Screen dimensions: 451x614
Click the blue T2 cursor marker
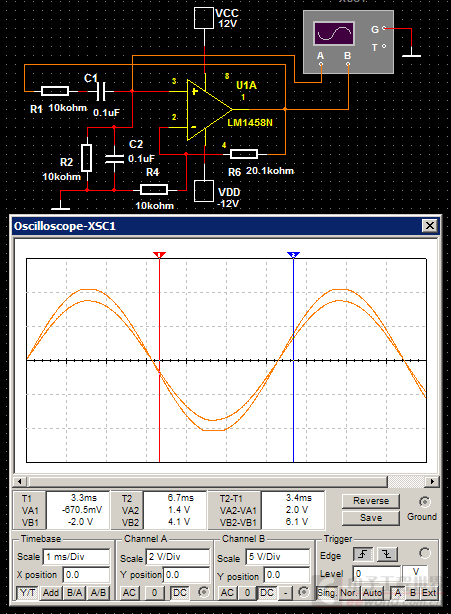(x=293, y=255)
